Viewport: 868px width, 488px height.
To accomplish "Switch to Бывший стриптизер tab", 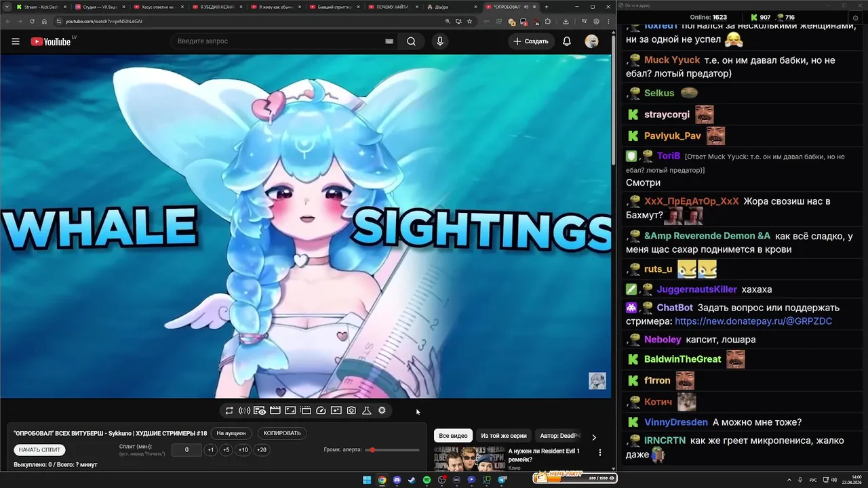I will coord(334,7).
